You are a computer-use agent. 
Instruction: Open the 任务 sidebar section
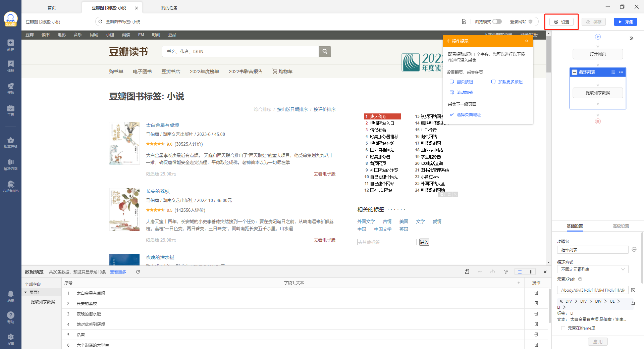point(11,66)
